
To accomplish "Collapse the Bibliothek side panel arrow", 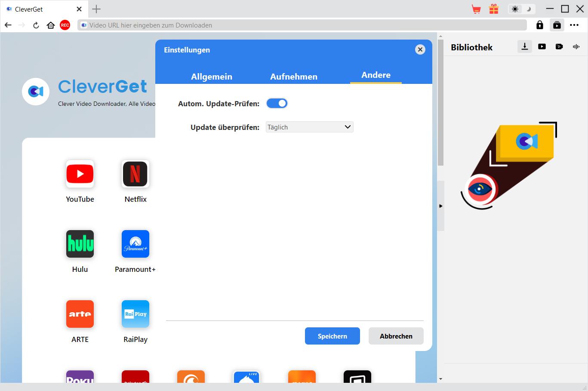I will [440, 206].
